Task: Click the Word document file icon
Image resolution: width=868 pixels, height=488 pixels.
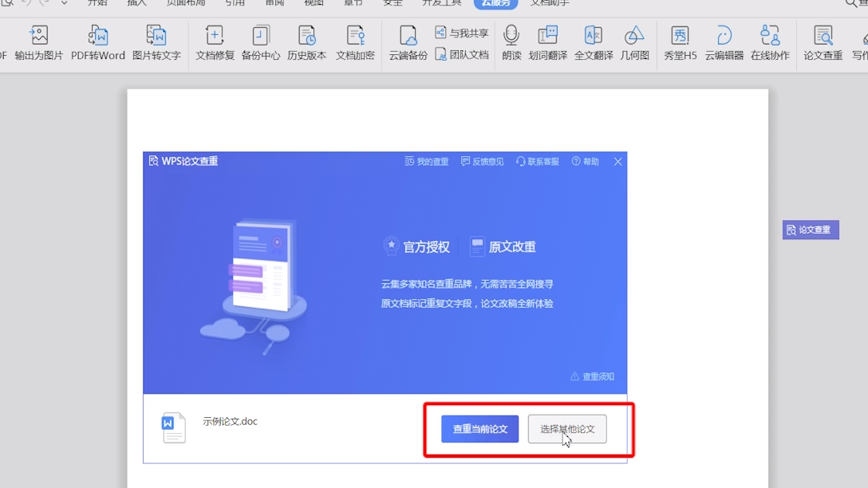Action: [x=173, y=427]
